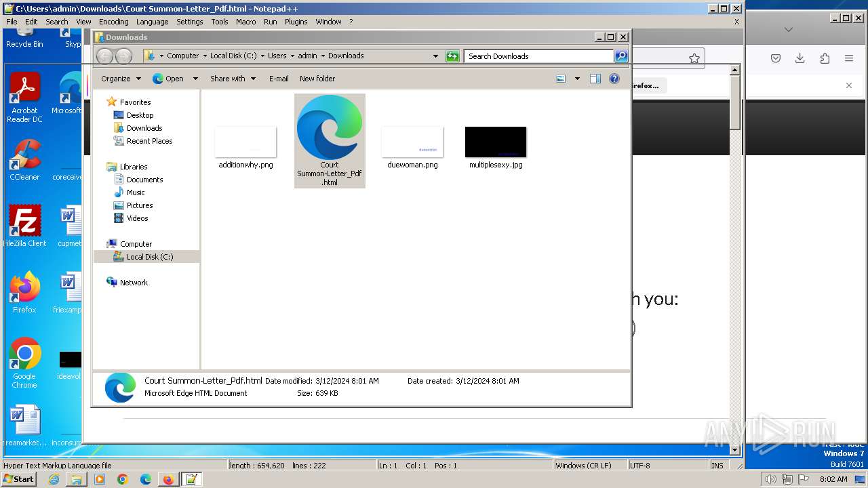This screenshot has width=868, height=488.
Task: Click the Computer breadcrumb in address bar
Action: click(182, 56)
